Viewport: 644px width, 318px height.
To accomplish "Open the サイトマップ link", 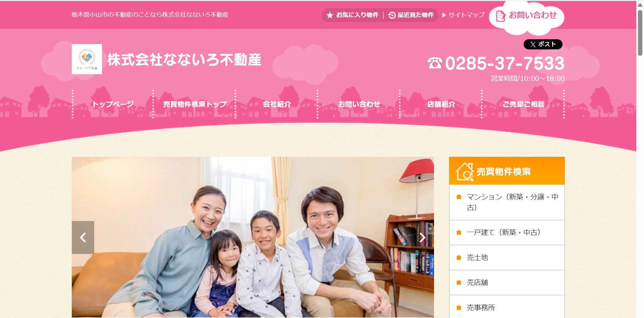I will [463, 15].
